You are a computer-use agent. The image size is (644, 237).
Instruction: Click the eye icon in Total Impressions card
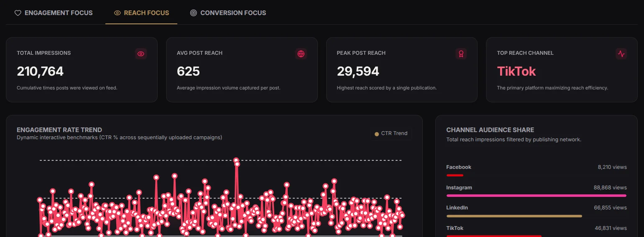click(x=141, y=54)
